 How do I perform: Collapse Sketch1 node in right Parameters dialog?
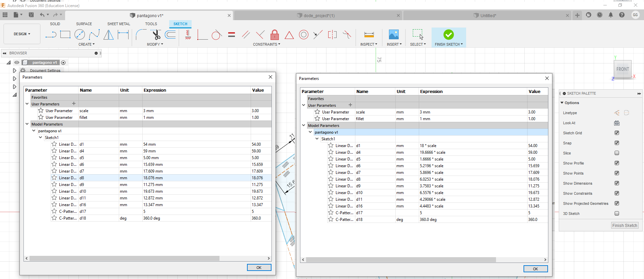coord(317,139)
